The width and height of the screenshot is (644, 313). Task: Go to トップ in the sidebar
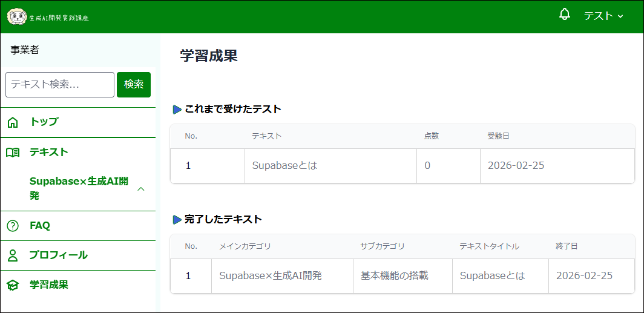(44, 122)
